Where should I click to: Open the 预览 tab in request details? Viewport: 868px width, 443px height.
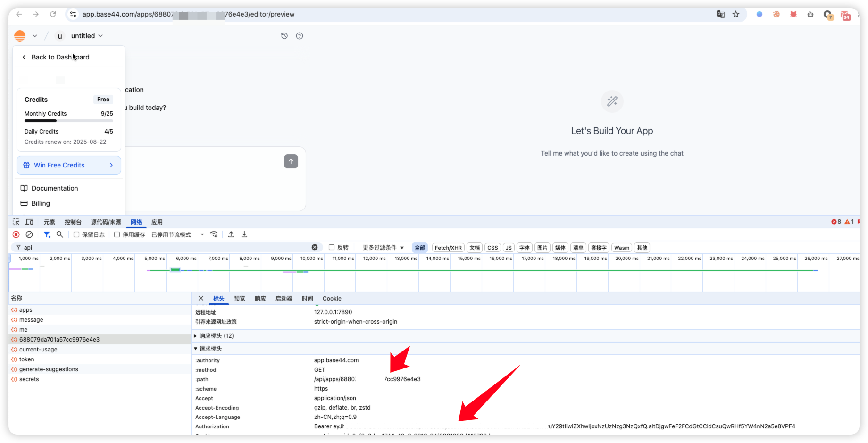[239, 299]
